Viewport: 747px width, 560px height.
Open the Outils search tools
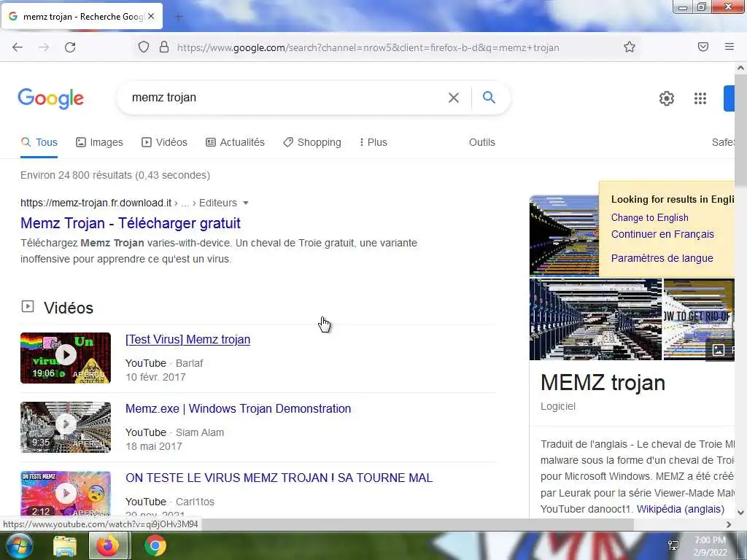(x=481, y=142)
